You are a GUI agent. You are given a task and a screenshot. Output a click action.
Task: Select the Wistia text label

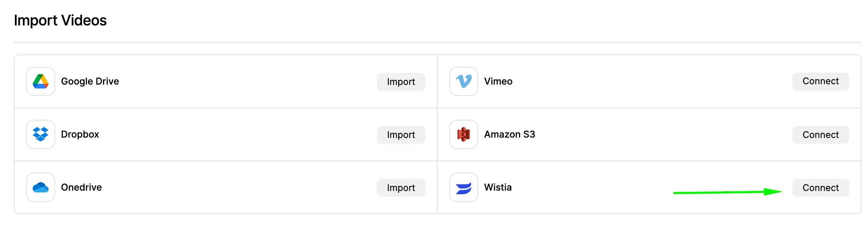tap(498, 187)
